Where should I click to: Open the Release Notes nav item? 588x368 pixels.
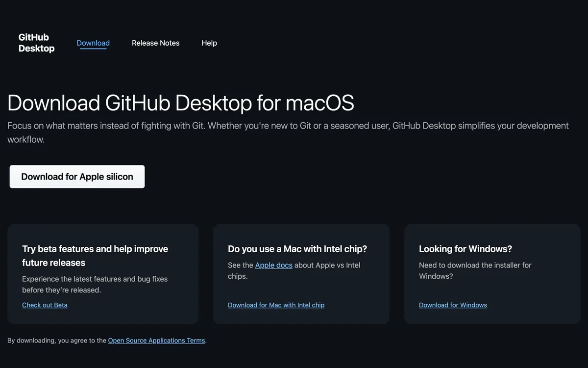tap(155, 43)
